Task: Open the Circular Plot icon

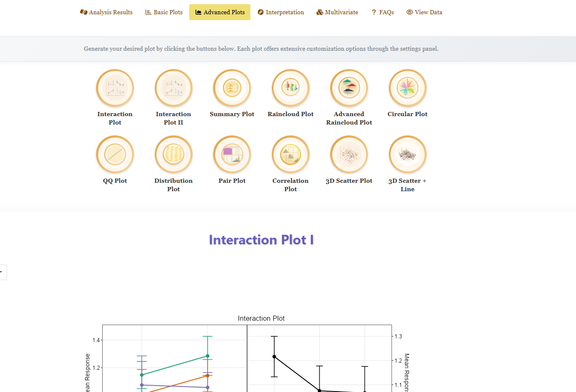Action: point(408,88)
